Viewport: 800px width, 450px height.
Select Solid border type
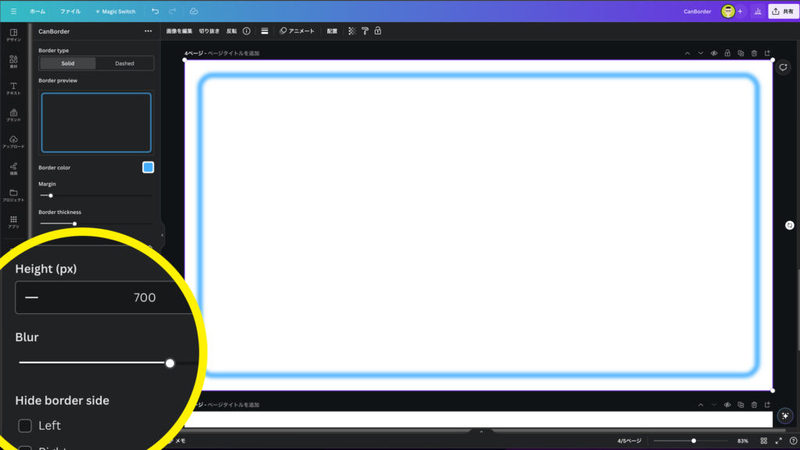(68, 63)
